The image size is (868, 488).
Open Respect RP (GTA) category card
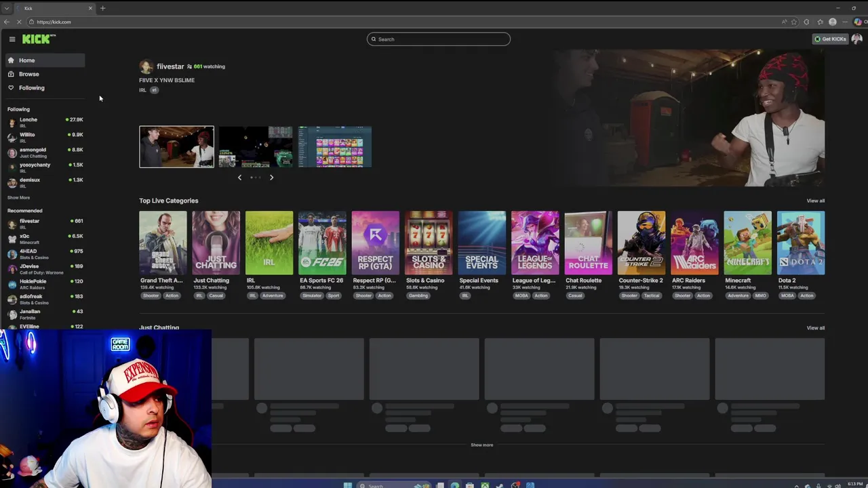376,243
